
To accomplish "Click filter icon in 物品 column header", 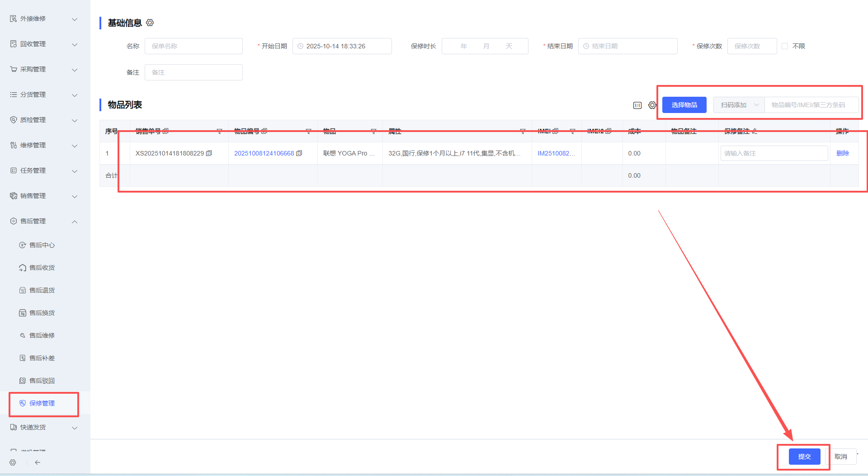I will [373, 132].
